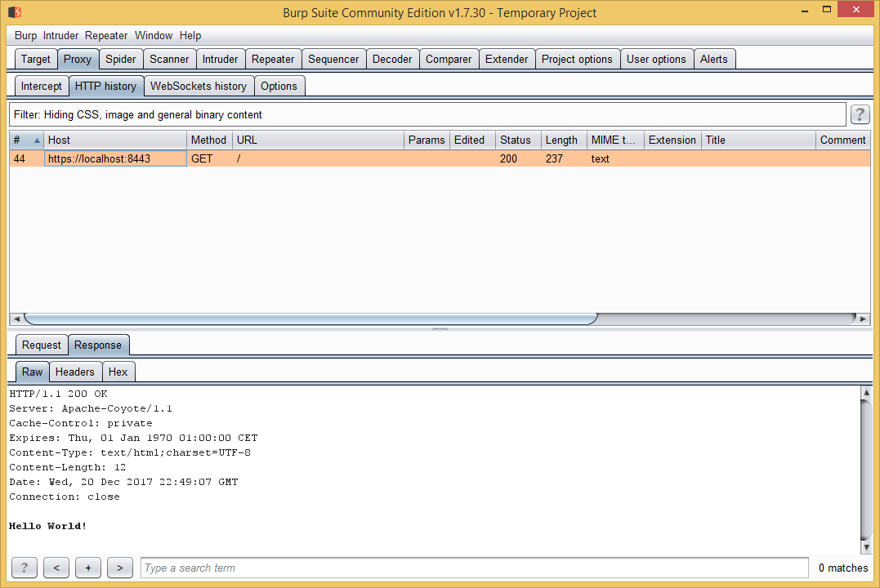Click the table scroll left arrow
880x588 pixels.
click(x=17, y=318)
